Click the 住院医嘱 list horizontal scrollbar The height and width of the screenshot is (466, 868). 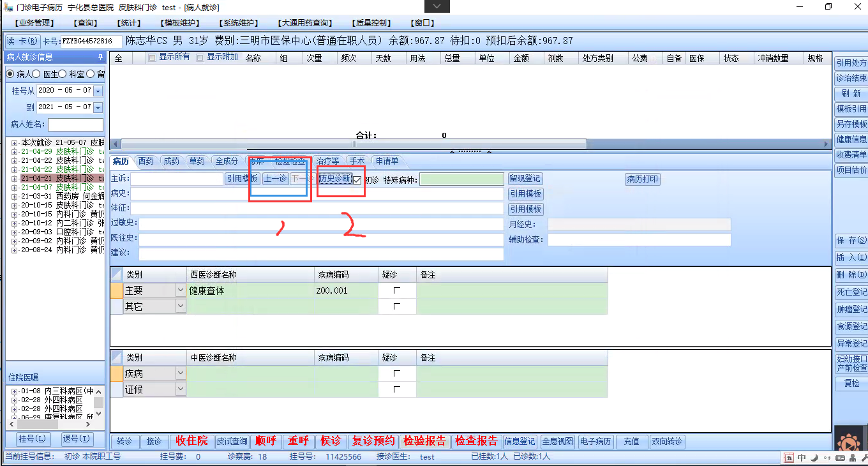[51, 424]
